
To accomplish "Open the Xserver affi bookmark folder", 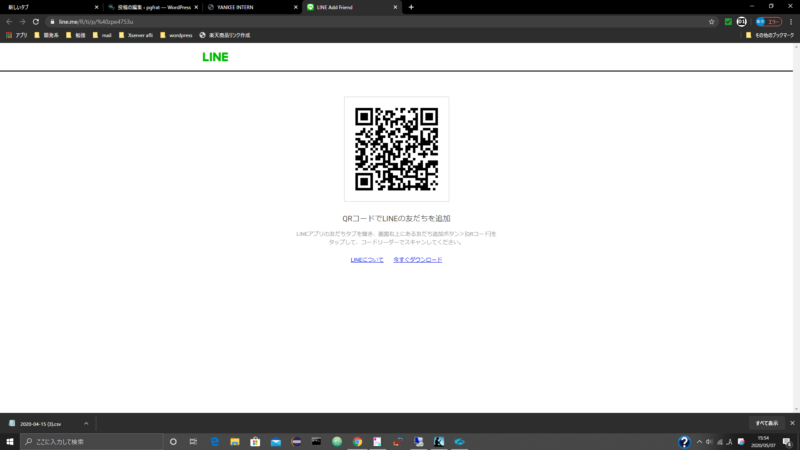I will [136, 35].
